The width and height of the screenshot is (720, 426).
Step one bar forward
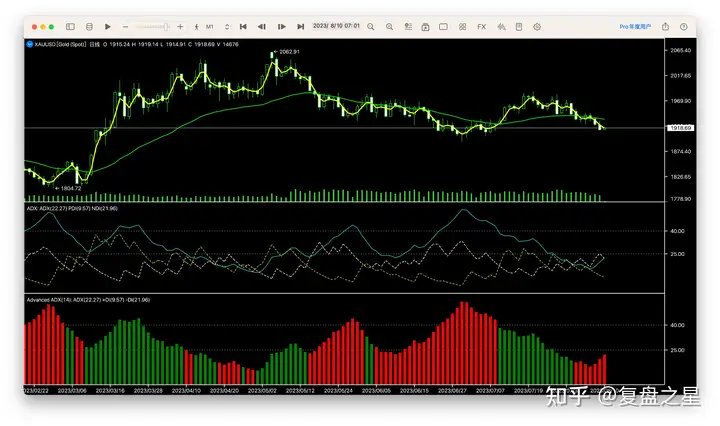click(281, 27)
